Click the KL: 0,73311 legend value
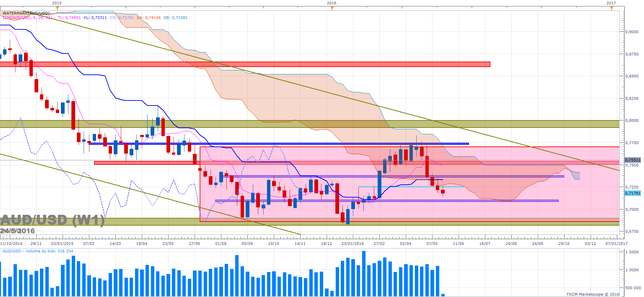This screenshot has height=297, width=644. (x=95, y=18)
